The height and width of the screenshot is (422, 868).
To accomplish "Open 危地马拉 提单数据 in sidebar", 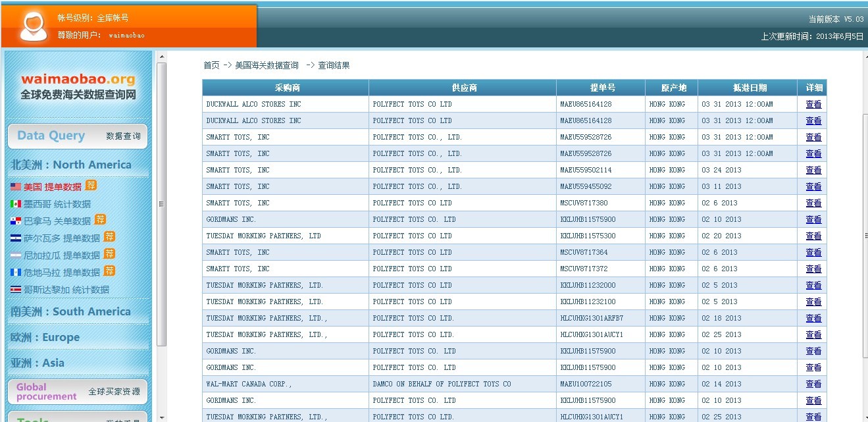I will click(62, 273).
